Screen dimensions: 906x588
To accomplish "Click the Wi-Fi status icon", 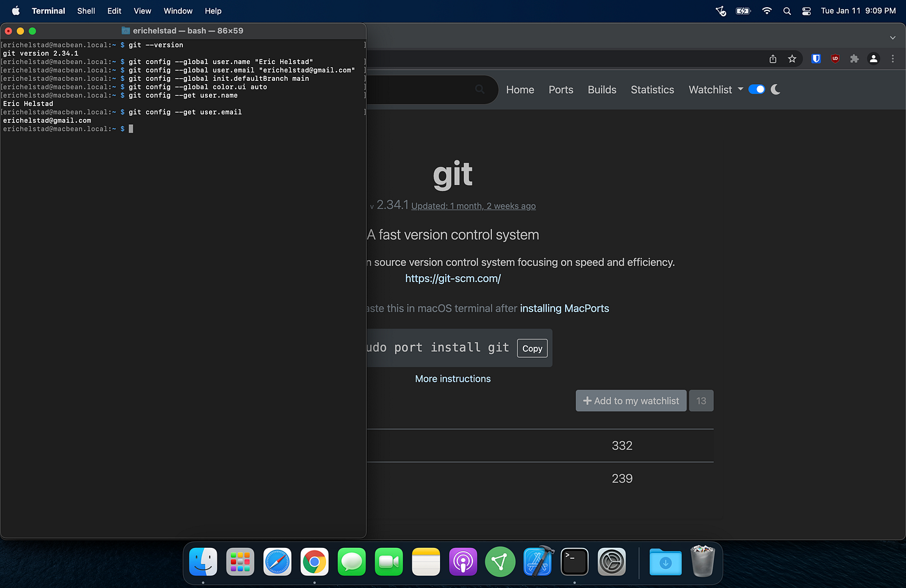I will click(767, 11).
